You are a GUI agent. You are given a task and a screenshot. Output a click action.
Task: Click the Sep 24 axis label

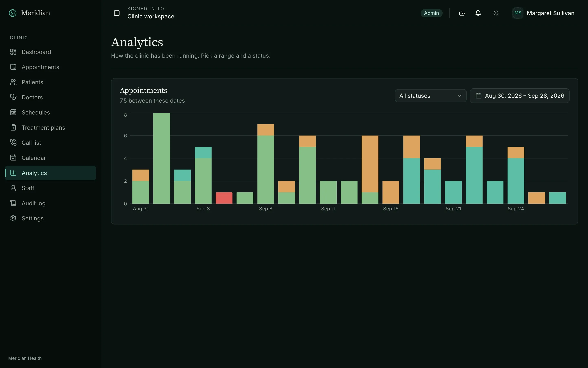coord(516,209)
